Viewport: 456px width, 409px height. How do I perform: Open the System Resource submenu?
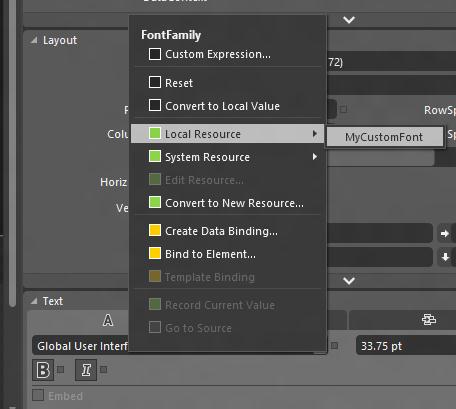(227, 157)
